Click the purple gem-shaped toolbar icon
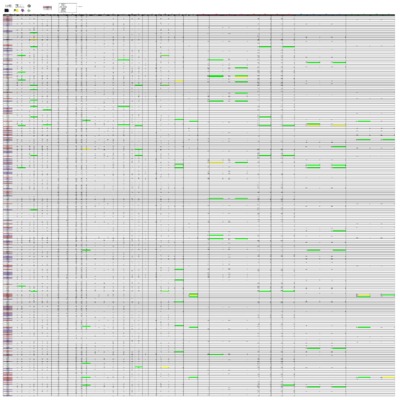The width and height of the screenshot is (400, 400). tap(22, 10)
